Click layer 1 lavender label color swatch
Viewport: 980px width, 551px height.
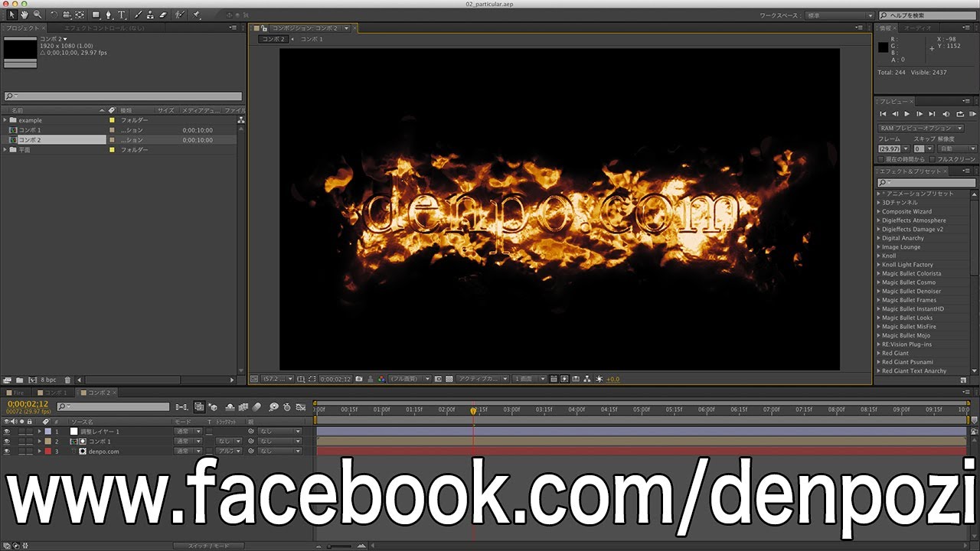[48, 432]
